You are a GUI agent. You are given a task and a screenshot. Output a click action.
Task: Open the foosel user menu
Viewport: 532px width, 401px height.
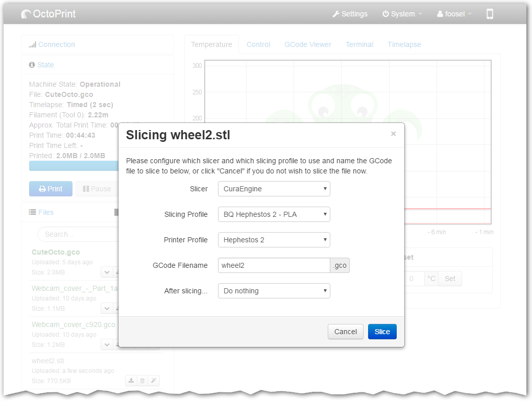point(454,14)
